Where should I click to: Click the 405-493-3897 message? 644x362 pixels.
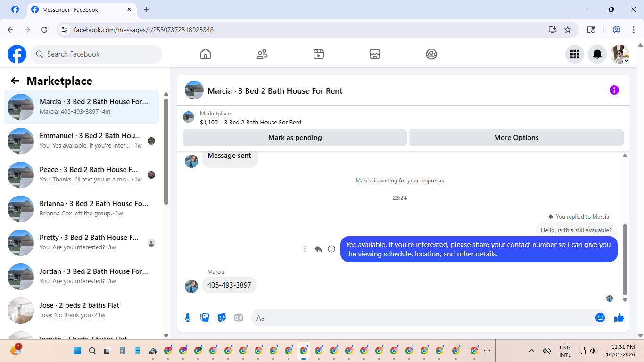click(229, 285)
